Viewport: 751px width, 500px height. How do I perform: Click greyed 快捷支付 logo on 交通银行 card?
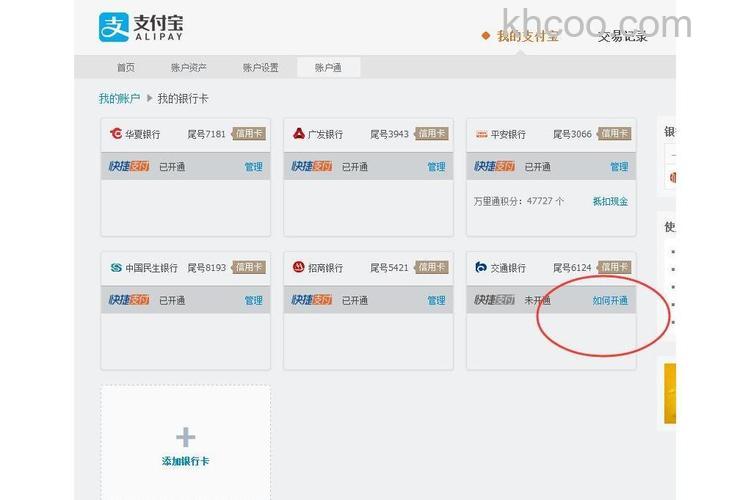coord(495,300)
